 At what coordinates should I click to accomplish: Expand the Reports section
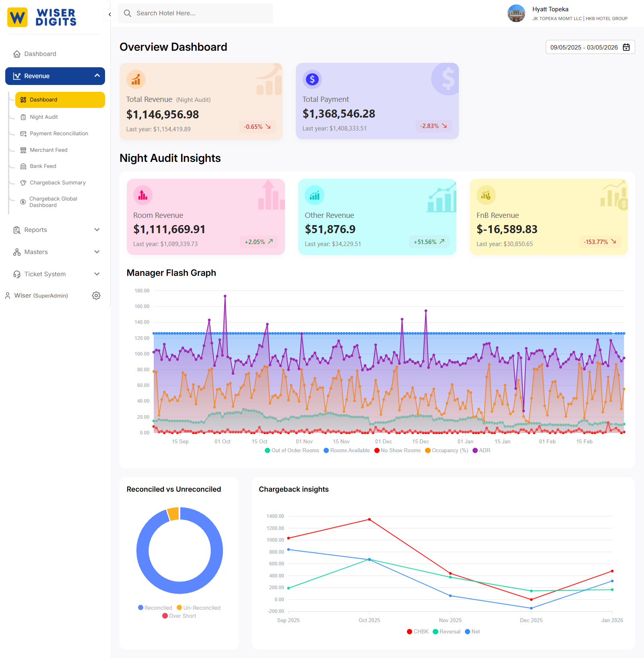pos(35,230)
